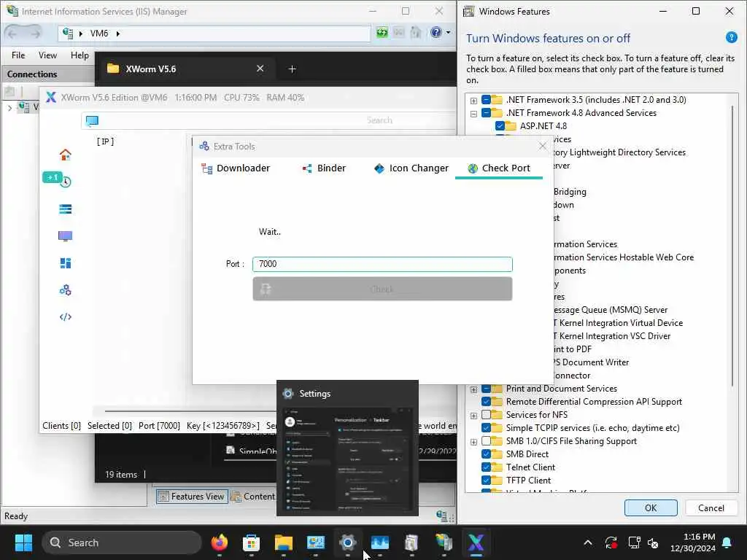
Task: Click arrow after VM6 in IIS address bar
Action: tap(117, 34)
